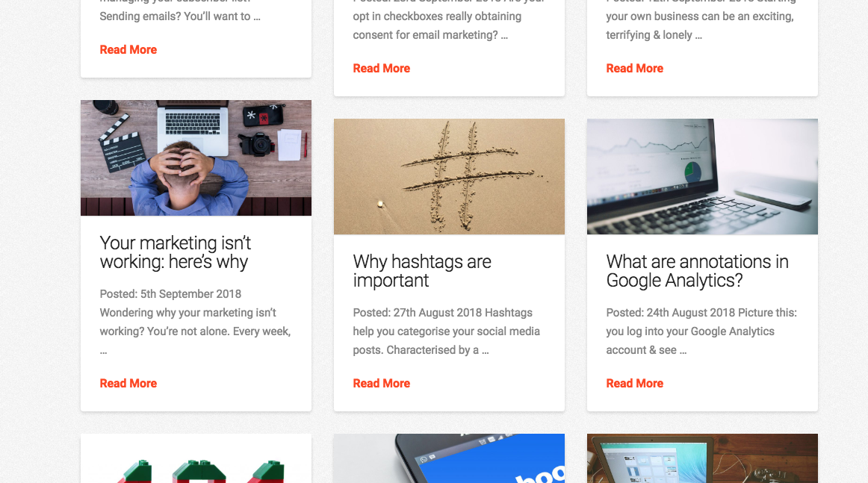The height and width of the screenshot is (483, 868).
Task: Open Read More under opt-in checkboxes post
Action: 382,69
